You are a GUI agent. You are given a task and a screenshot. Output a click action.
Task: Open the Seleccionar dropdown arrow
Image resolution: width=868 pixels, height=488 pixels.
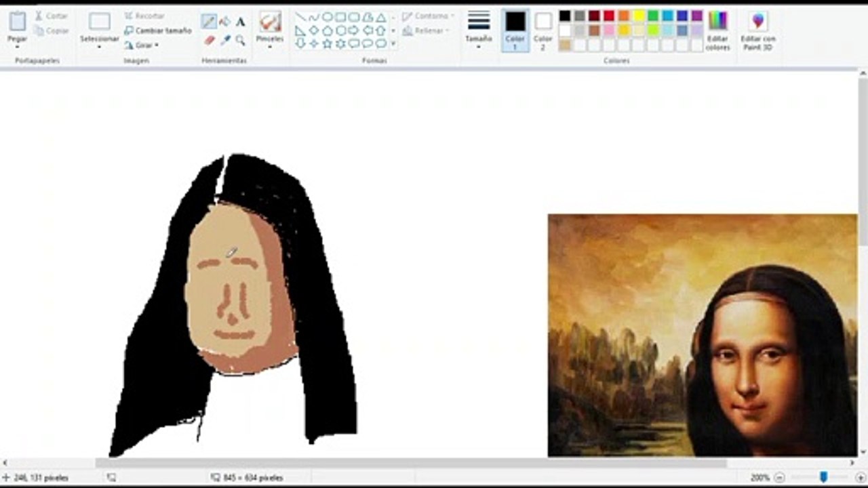coord(99,47)
